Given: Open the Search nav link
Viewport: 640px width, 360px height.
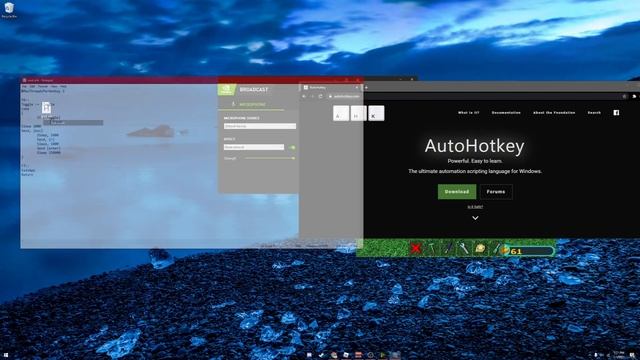Looking at the screenshot, I should pos(594,112).
